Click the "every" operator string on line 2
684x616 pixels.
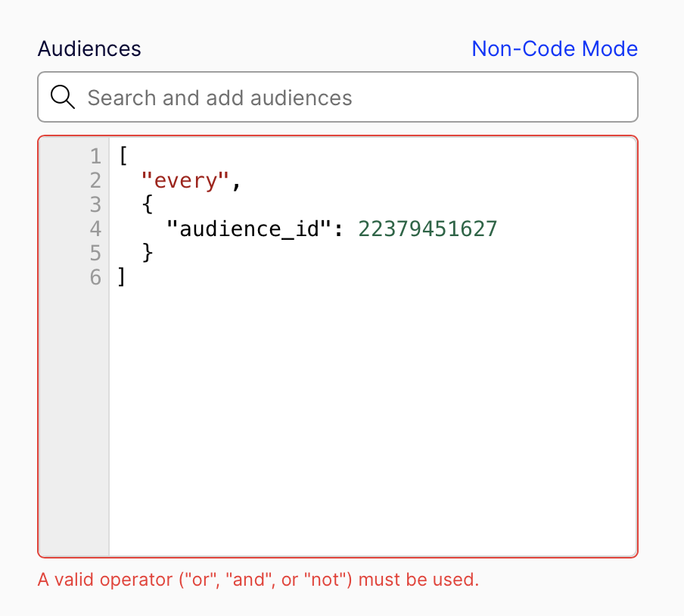(x=184, y=180)
